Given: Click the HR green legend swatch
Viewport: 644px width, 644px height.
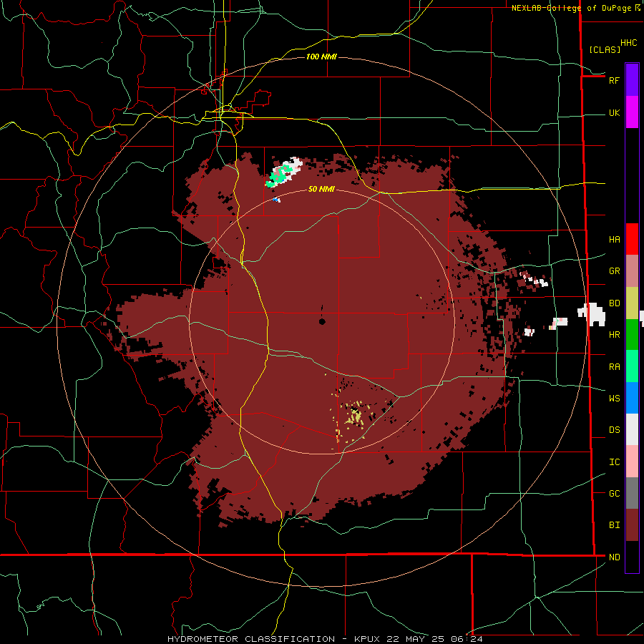Looking at the screenshot, I should tap(632, 335).
